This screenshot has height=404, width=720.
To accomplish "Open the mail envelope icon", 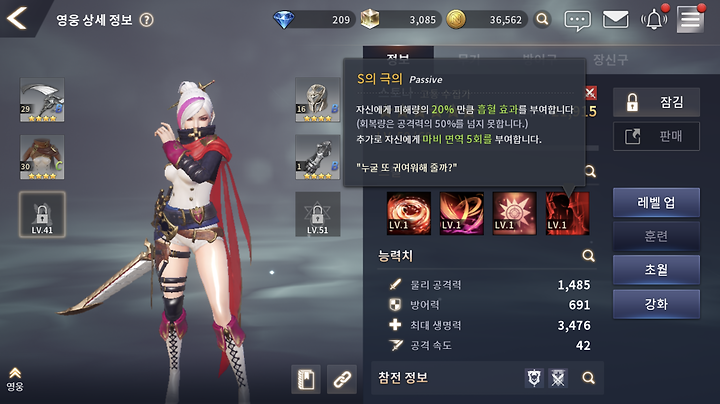I will tap(615, 20).
